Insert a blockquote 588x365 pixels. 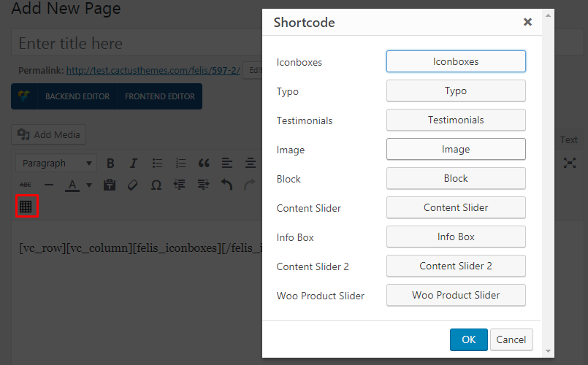tap(204, 163)
